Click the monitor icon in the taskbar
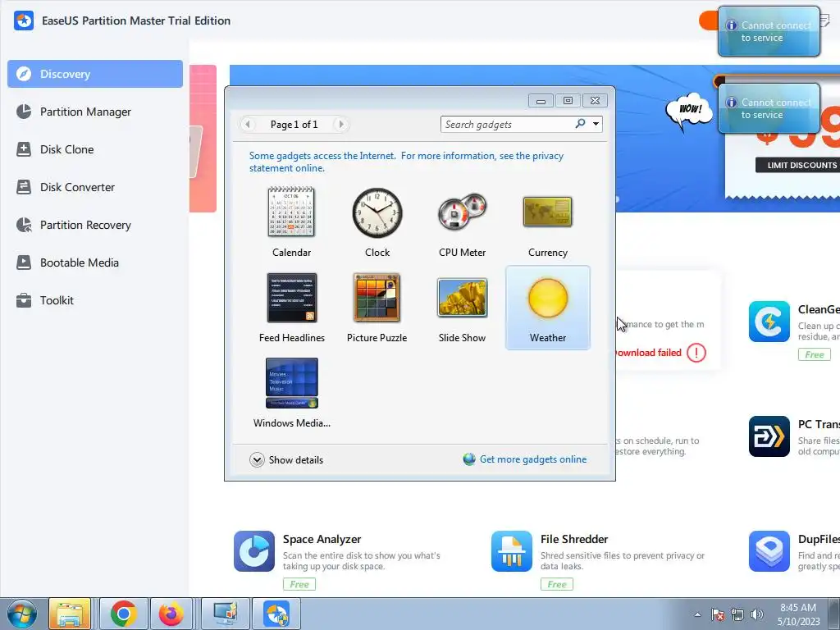This screenshot has width=840, height=630. pyautogui.click(x=226, y=614)
